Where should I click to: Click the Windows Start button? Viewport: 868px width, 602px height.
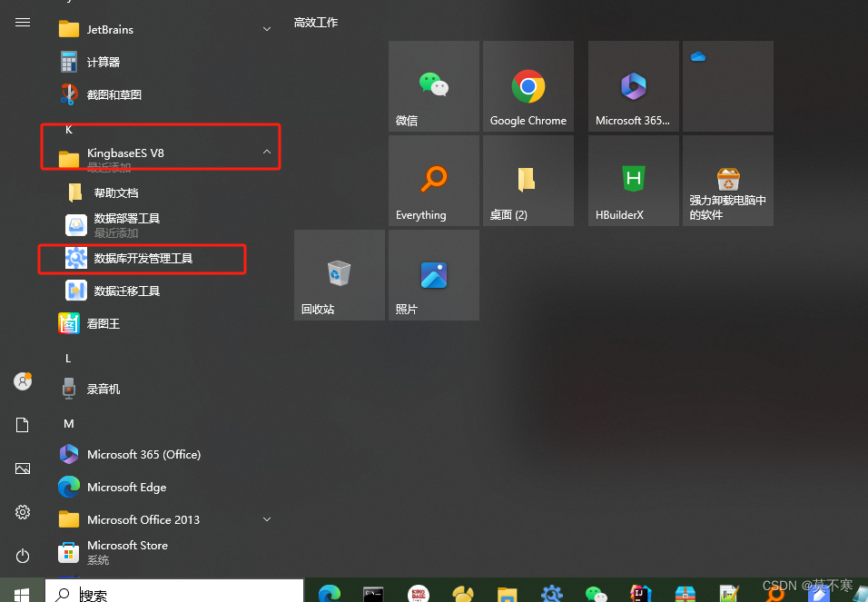coord(22,595)
